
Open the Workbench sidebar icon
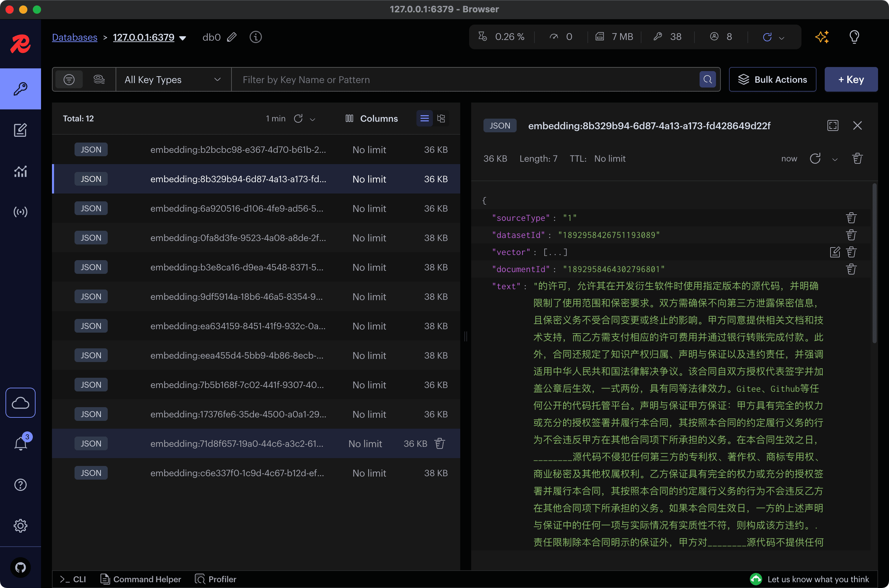pos(20,130)
